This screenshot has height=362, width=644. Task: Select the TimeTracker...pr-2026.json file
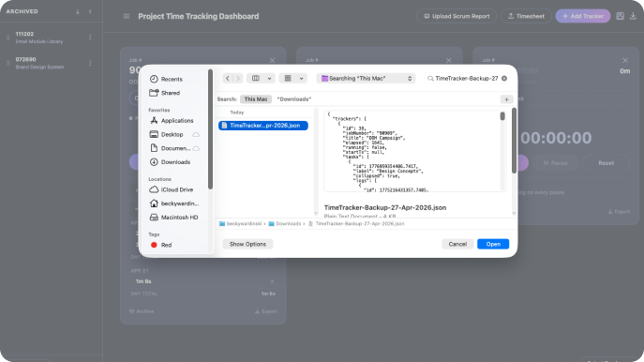(x=263, y=126)
